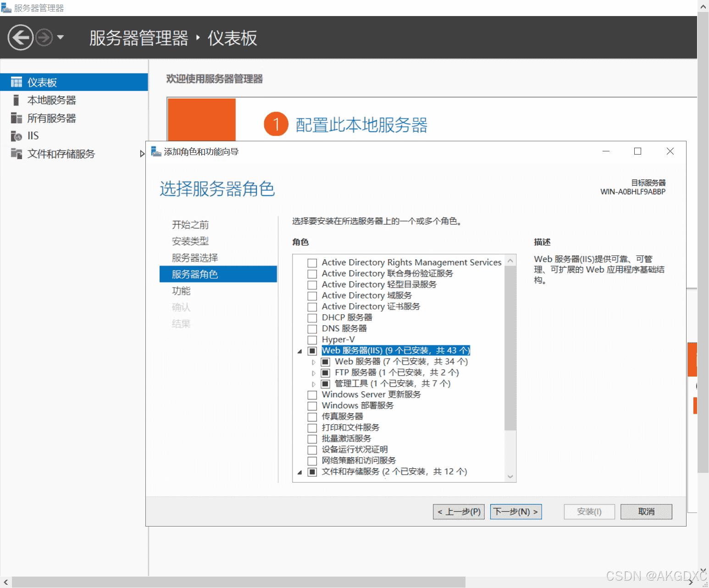Image resolution: width=709 pixels, height=588 pixels.
Task: Open the navigation history dropdown arrow
Action: pos(61,37)
